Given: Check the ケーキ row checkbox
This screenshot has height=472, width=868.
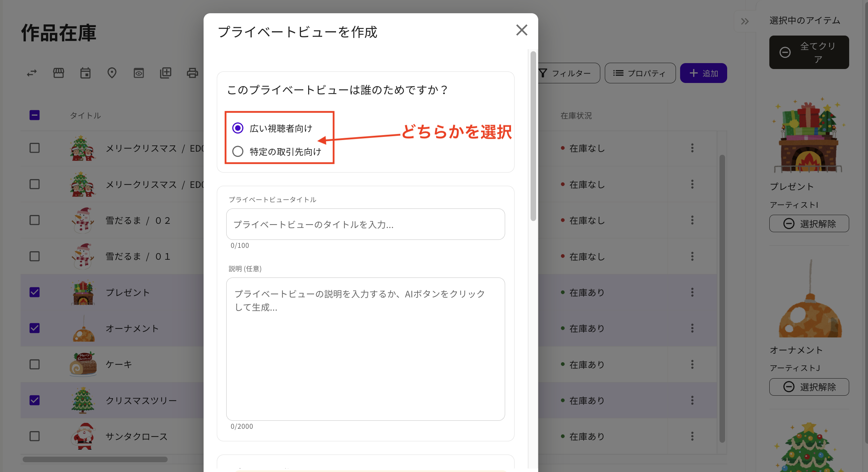Looking at the screenshot, I should (35, 364).
